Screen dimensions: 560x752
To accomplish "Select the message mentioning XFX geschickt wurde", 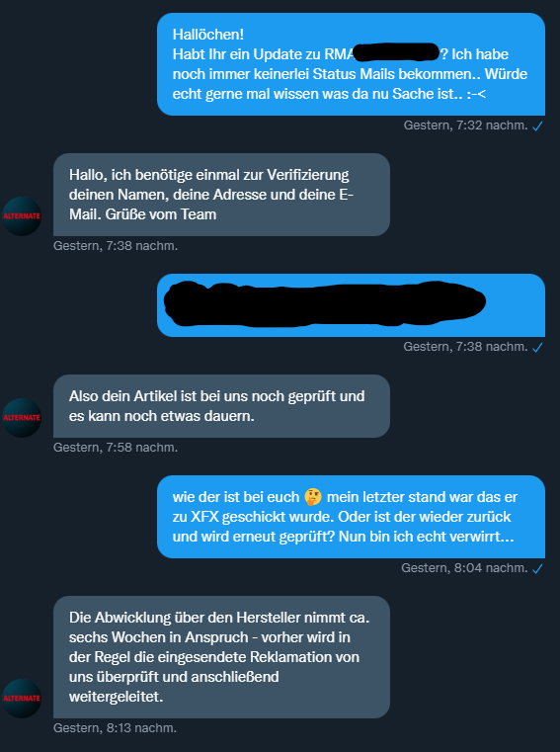I will (351, 517).
